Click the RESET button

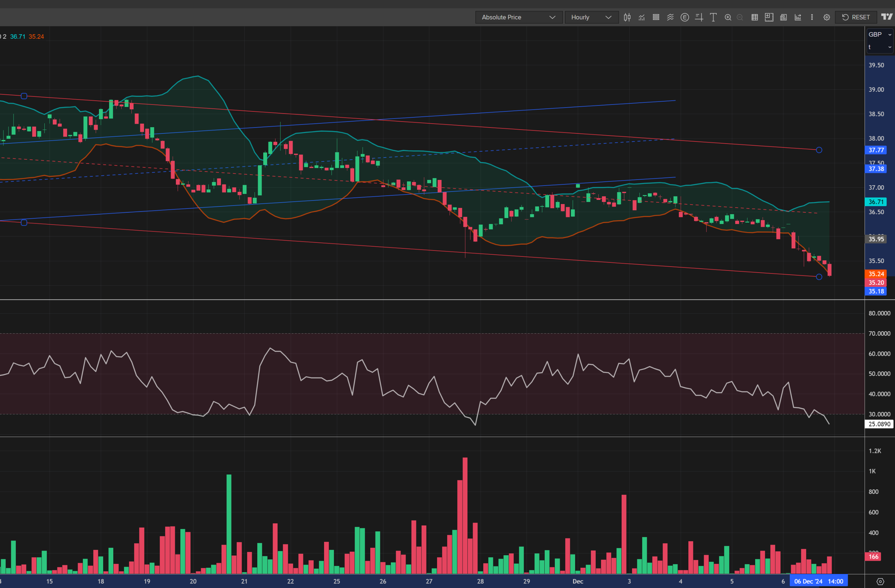(856, 17)
